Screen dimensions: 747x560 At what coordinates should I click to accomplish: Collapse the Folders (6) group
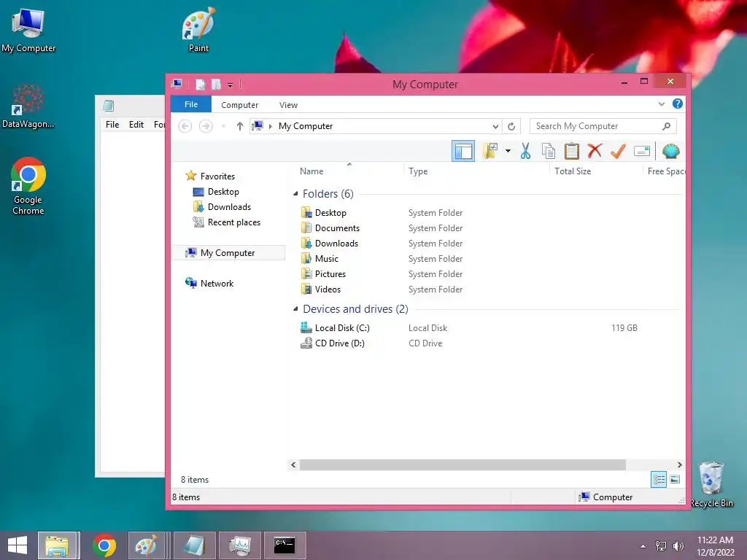295,194
